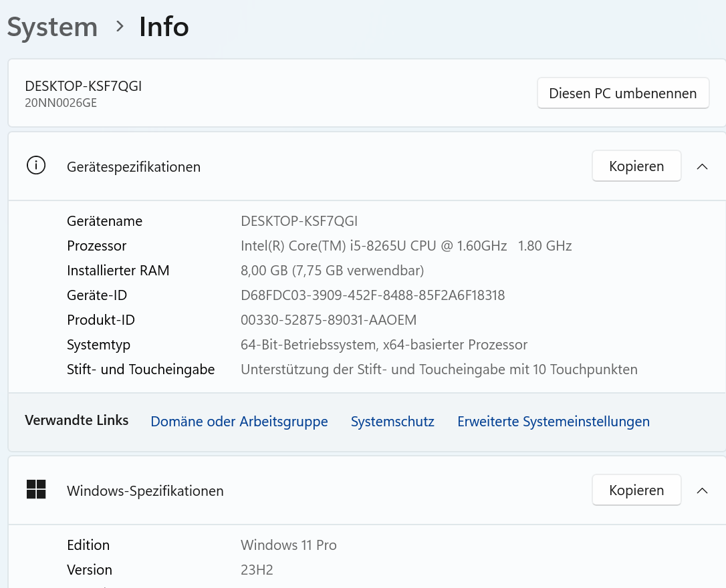Select the Systemtyp label
Image resolution: width=726 pixels, height=588 pixels.
pos(99,345)
